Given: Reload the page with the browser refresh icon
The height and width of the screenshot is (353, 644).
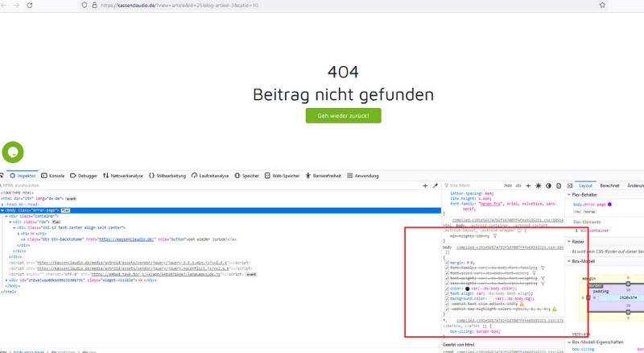Looking at the screenshot, I should pos(30,6).
